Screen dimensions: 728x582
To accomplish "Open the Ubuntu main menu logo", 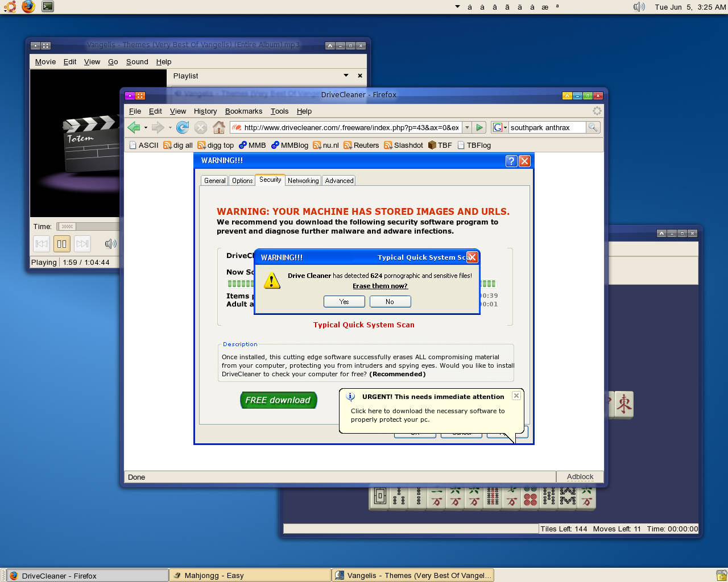I will pyautogui.click(x=10, y=7).
